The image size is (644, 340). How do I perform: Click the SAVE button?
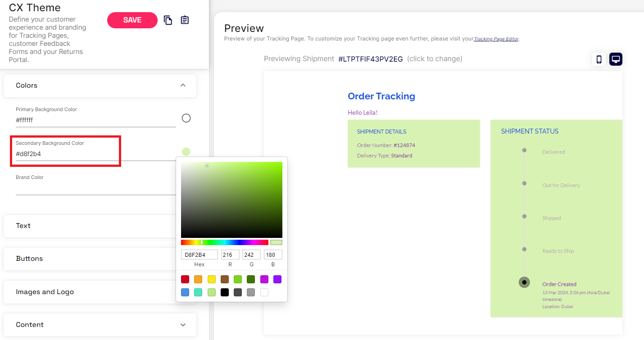pos(132,20)
